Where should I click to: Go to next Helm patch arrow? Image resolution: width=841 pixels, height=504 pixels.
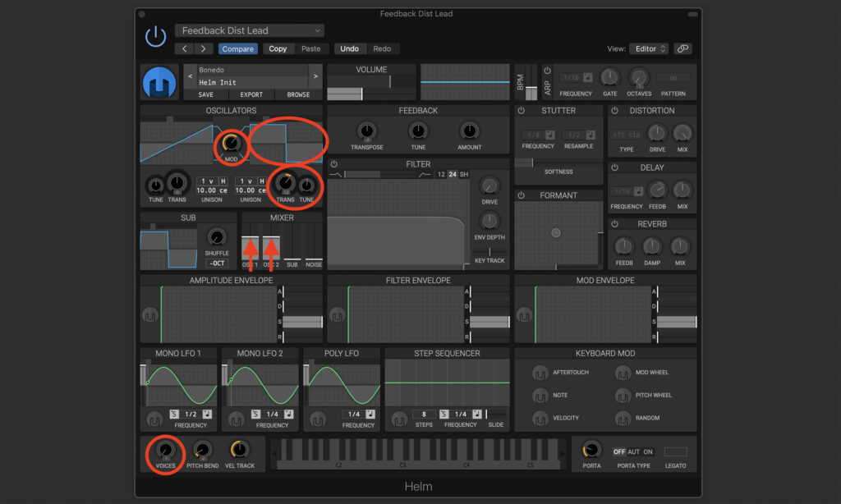(x=315, y=76)
